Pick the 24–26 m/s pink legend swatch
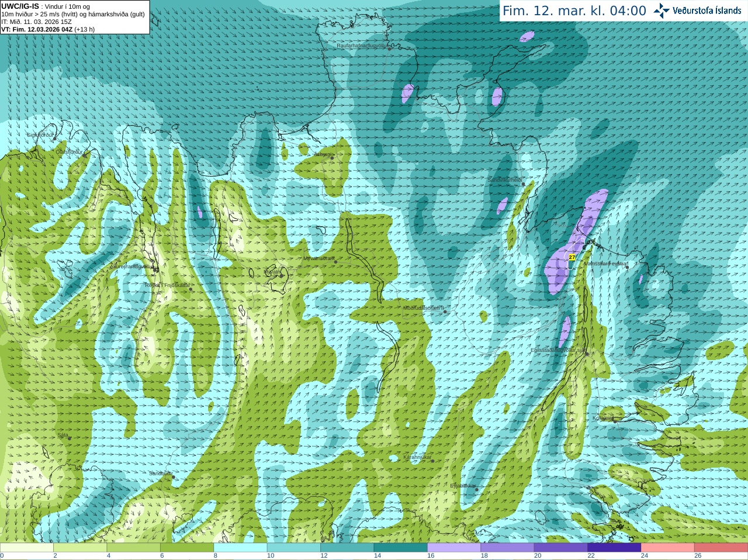The image size is (748, 560). coord(668,548)
